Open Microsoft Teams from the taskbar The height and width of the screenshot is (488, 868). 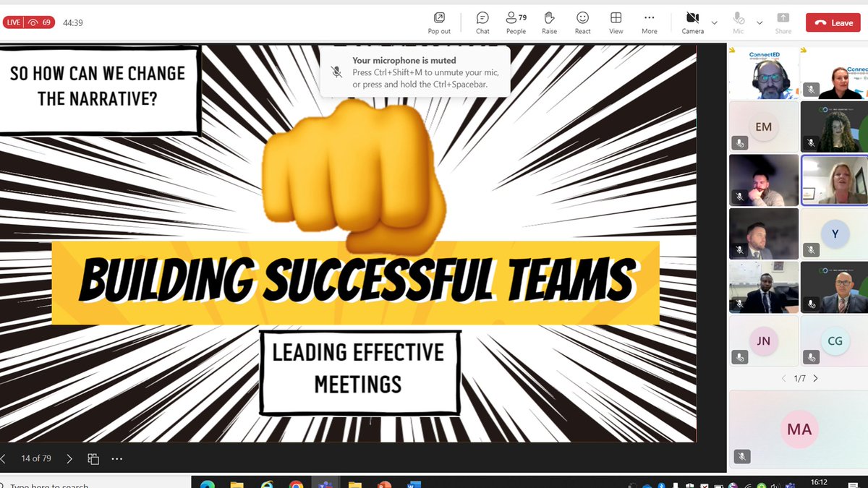coord(325,484)
